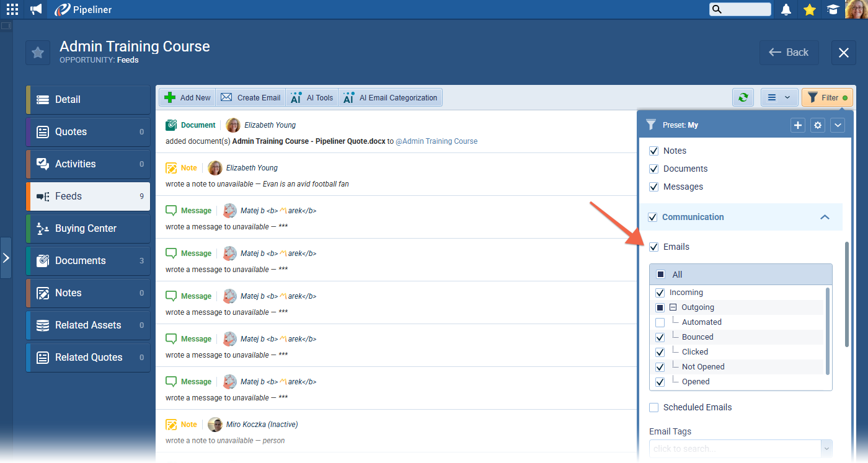The height and width of the screenshot is (463, 868).
Task: Open notifications via the bell icon
Action: pyautogui.click(x=786, y=9)
